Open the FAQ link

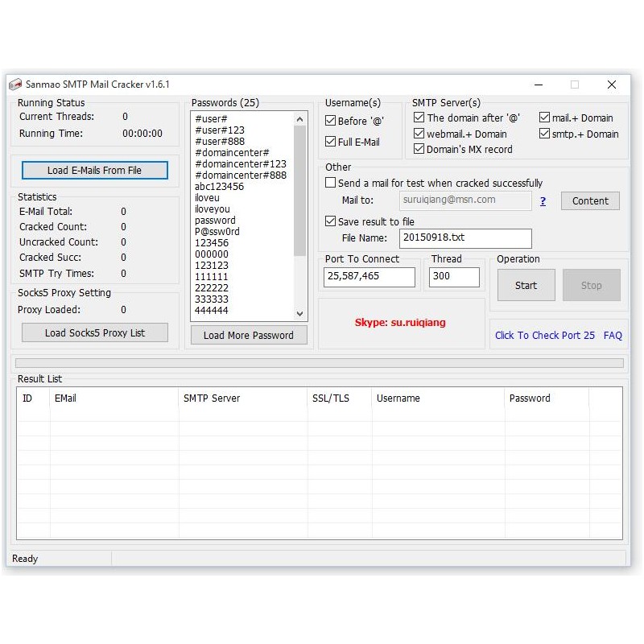613,335
